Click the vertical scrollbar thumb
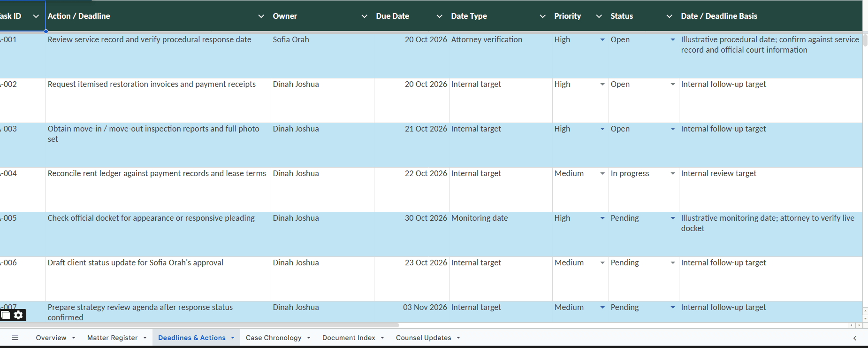The image size is (868, 348). point(865,40)
